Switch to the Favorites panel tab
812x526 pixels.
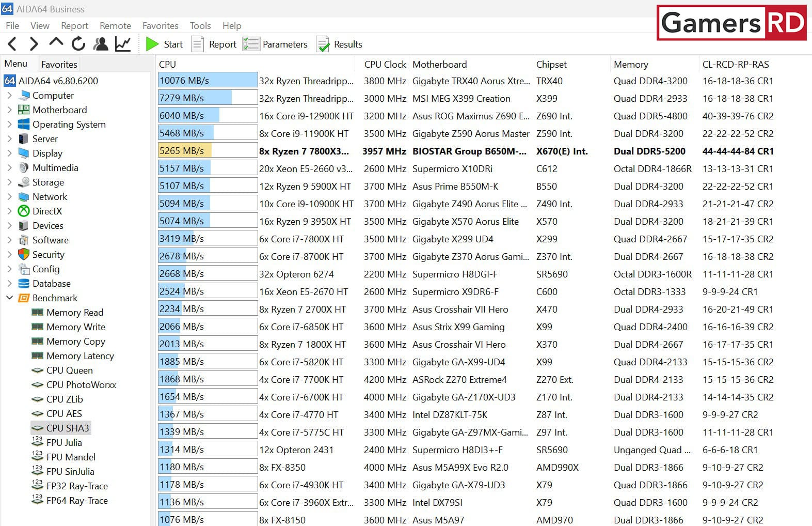pyautogui.click(x=59, y=64)
